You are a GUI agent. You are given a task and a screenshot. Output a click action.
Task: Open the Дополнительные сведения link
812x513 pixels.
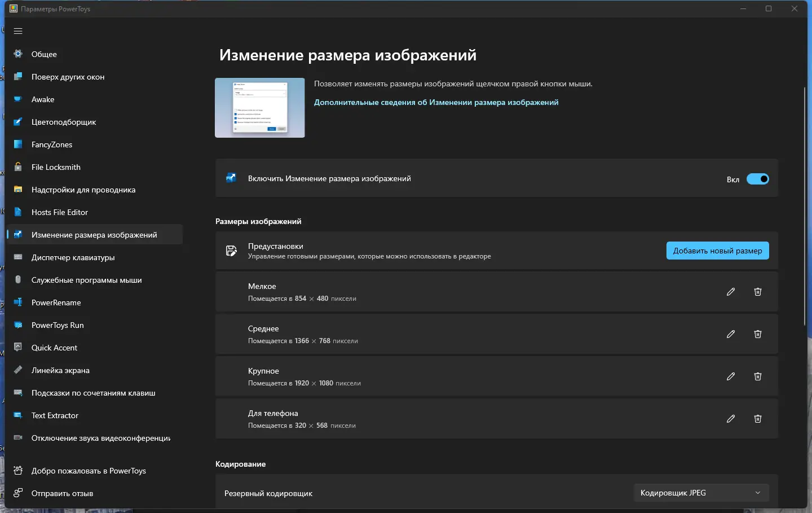pyautogui.click(x=436, y=102)
